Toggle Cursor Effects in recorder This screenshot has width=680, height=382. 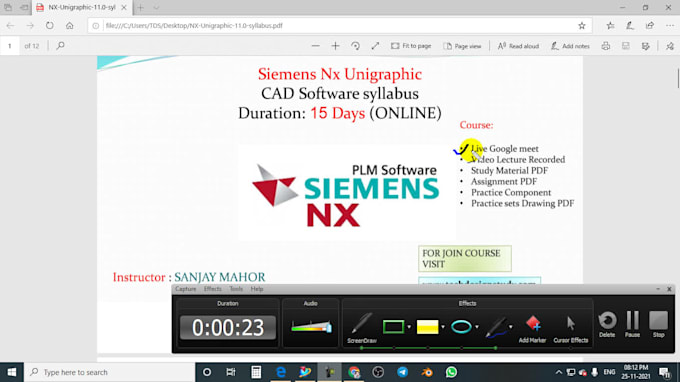click(x=571, y=329)
